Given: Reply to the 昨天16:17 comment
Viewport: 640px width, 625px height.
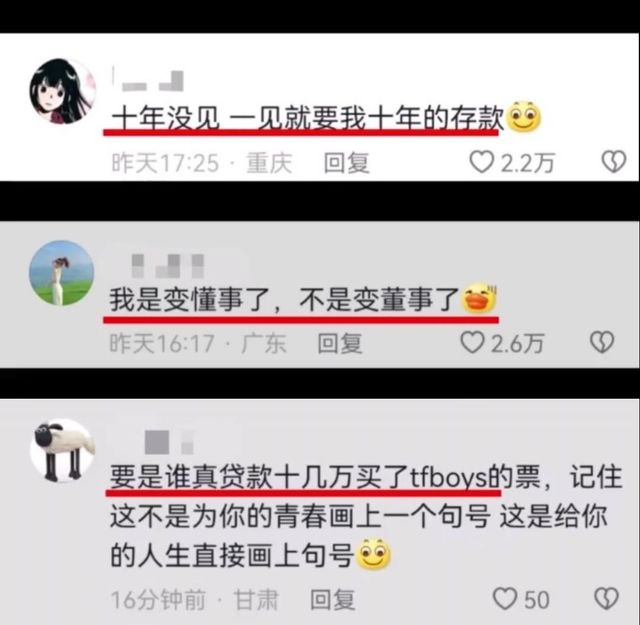Looking at the screenshot, I should pos(340,343).
